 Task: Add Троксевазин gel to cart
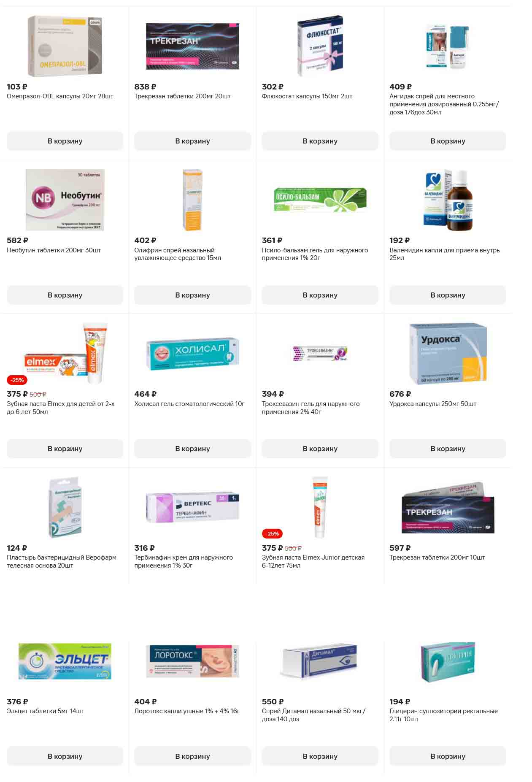tap(320, 449)
